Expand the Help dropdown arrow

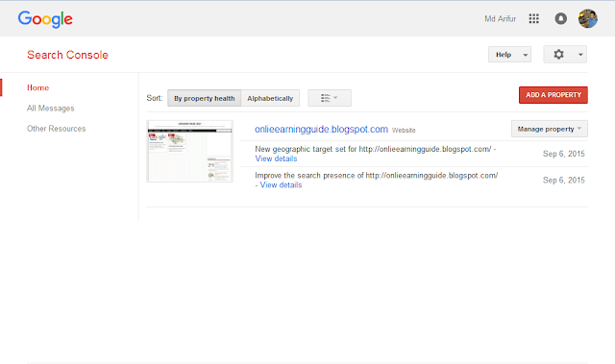526,55
